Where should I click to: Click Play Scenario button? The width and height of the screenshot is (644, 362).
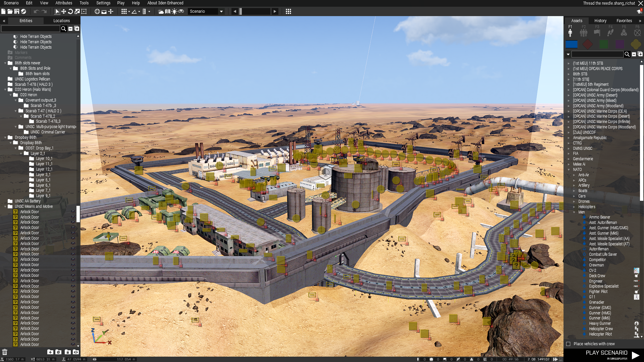tap(604, 355)
